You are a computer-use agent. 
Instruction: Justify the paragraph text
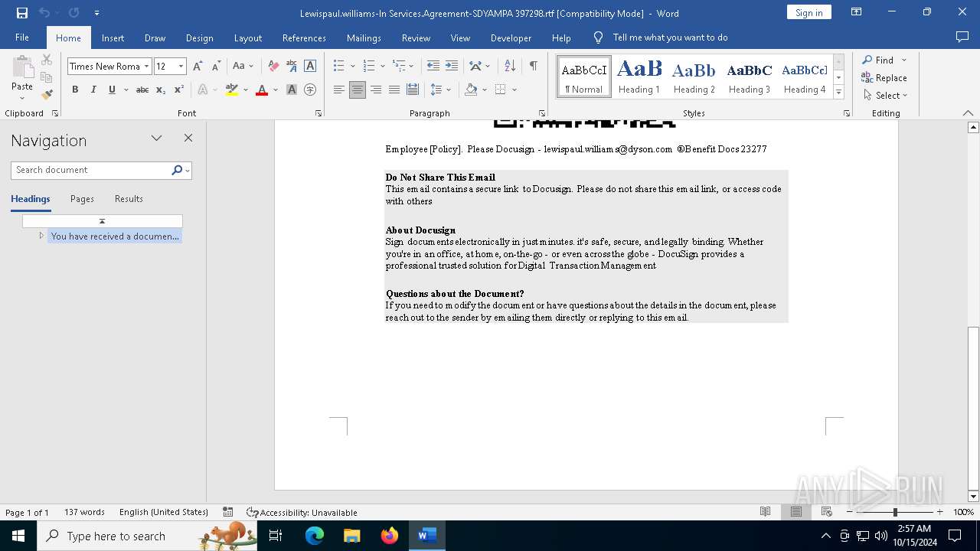(394, 90)
